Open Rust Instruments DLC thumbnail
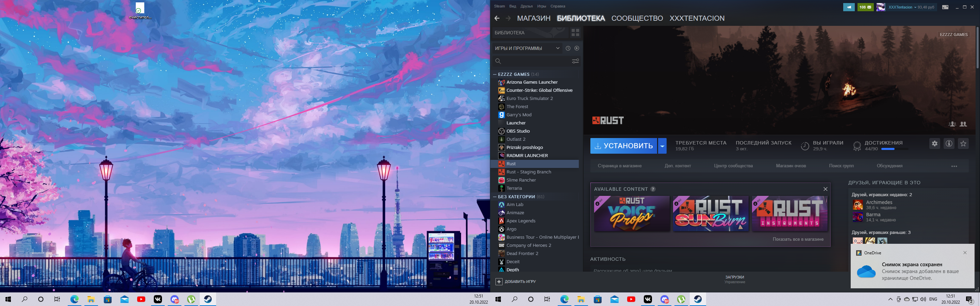The image size is (980, 306). click(x=789, y=213)
